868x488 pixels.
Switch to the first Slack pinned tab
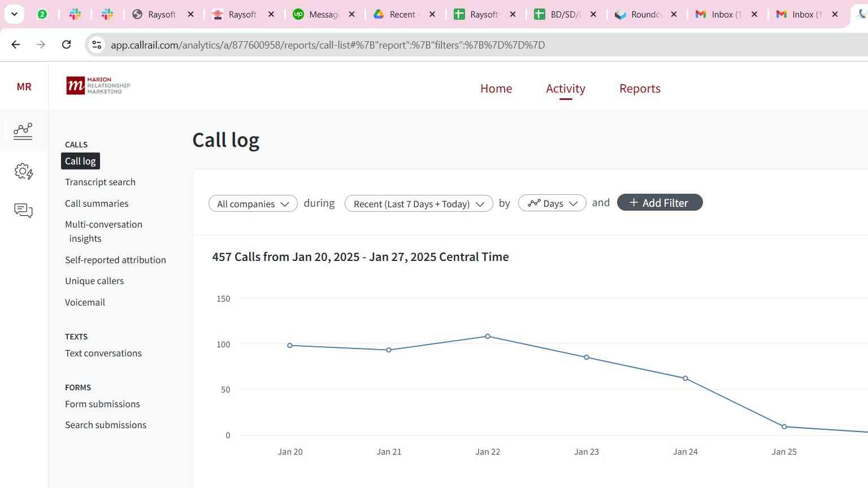click(75, 14)
